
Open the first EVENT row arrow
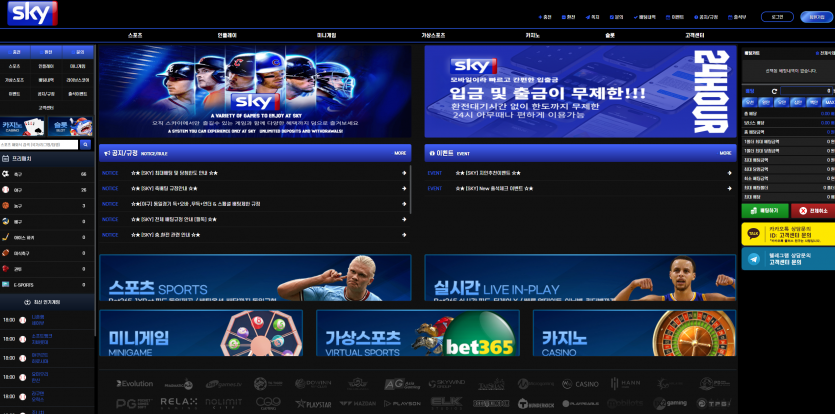730,173
